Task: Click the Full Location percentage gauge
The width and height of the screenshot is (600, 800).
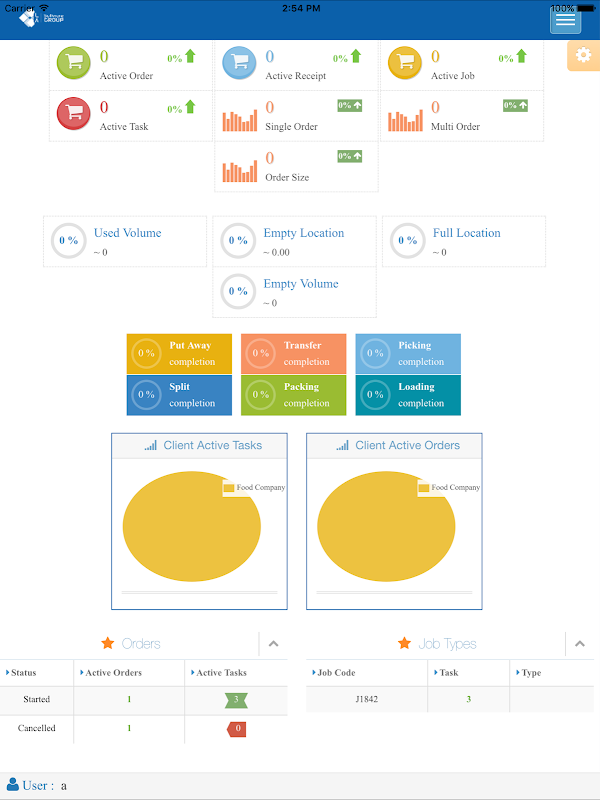Action: coord(408,240)
